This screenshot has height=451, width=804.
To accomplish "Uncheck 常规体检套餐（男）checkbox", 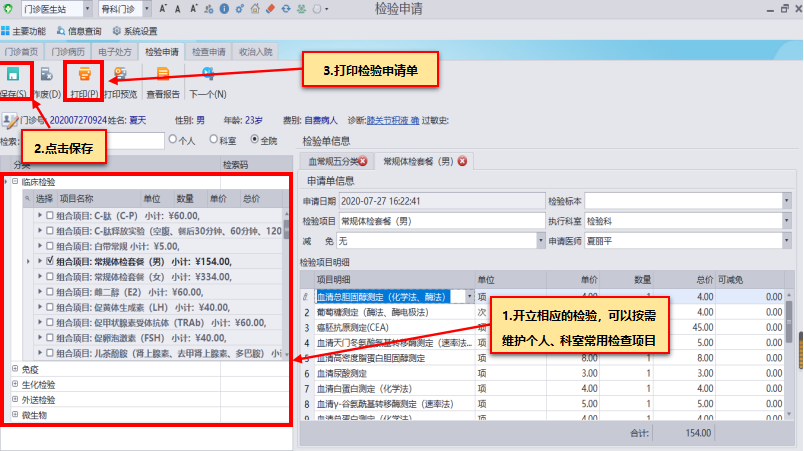I will point(52,261).
